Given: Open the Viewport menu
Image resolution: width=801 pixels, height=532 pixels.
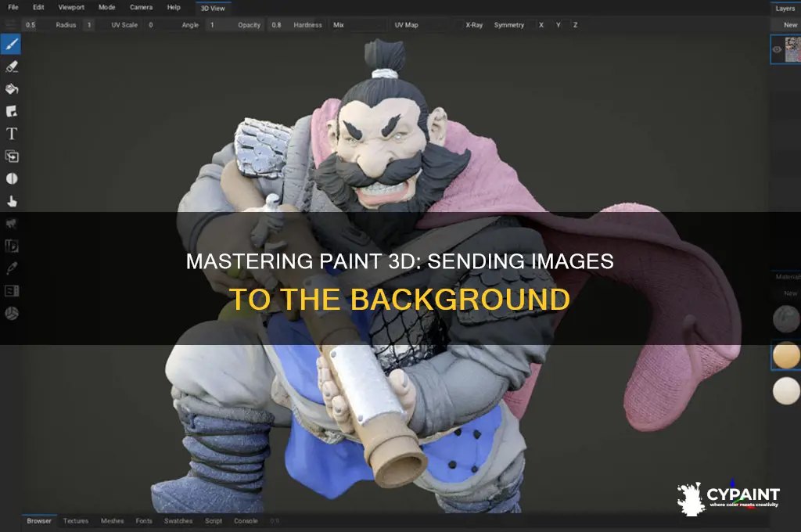Looking at the screenshot, I should [71, 7].
